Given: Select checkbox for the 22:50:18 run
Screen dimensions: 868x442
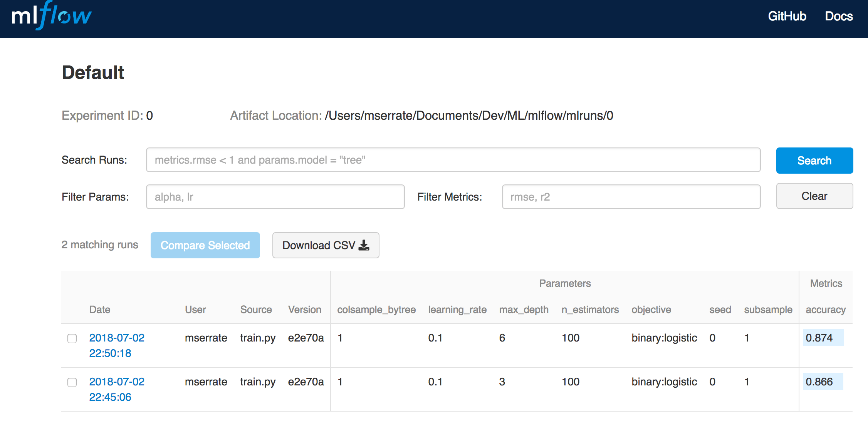Looking at the screenshot, I should (72, 338).
